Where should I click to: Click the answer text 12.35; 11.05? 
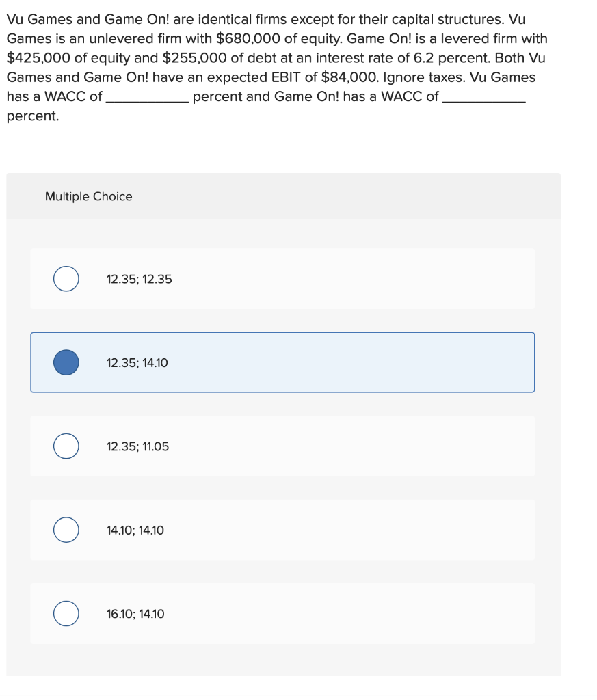[x=137, y=446]
